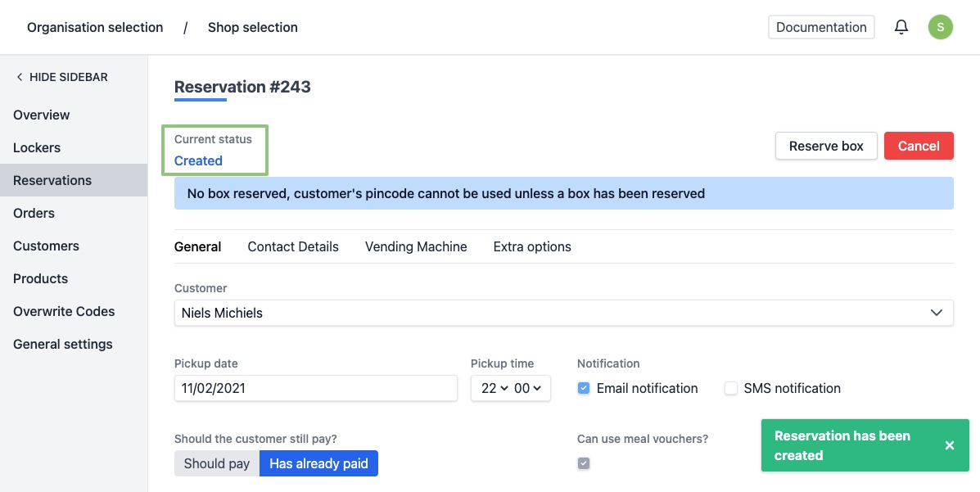The width and height of the screenshot is (980, 492).
Task: Go to Lockers in the sidebar
Action: pos(37,147)
